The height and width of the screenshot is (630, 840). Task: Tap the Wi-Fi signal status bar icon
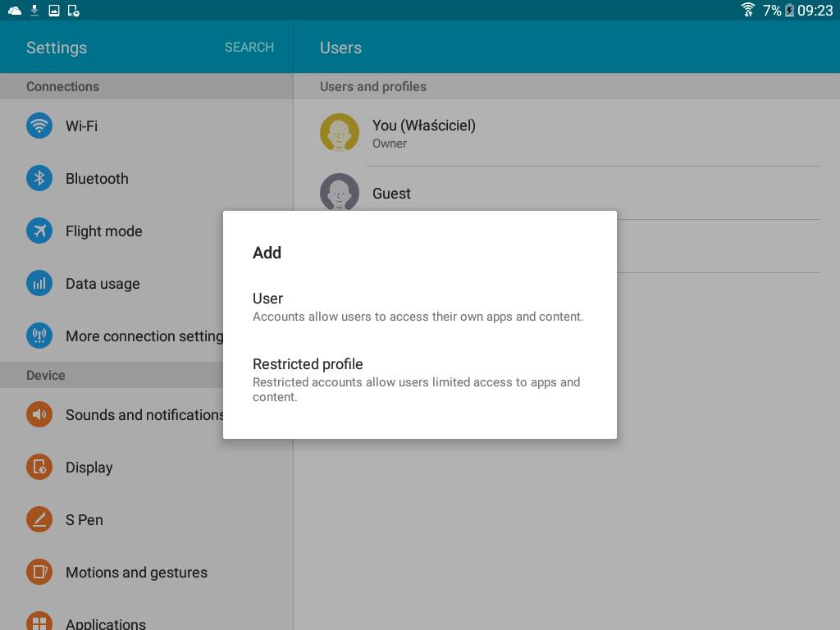coord(747,10)
